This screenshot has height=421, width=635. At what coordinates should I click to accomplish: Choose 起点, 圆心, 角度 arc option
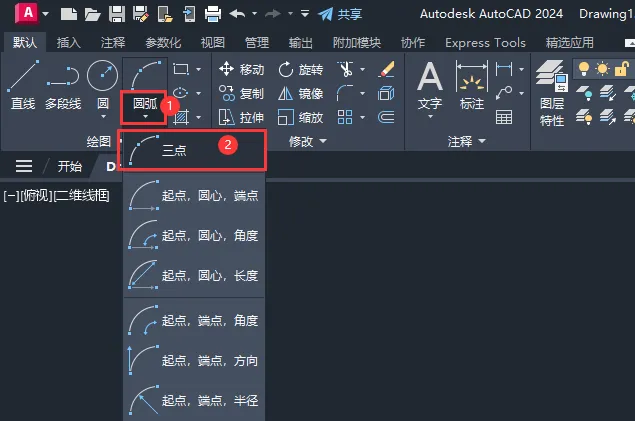194,235
